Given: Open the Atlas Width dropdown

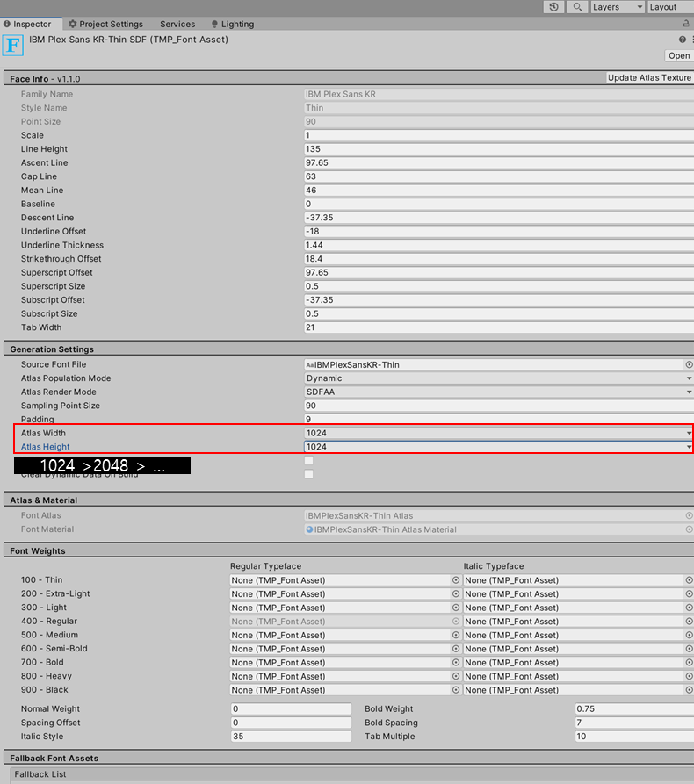Looking at the screenshot, I should point(498,433).
